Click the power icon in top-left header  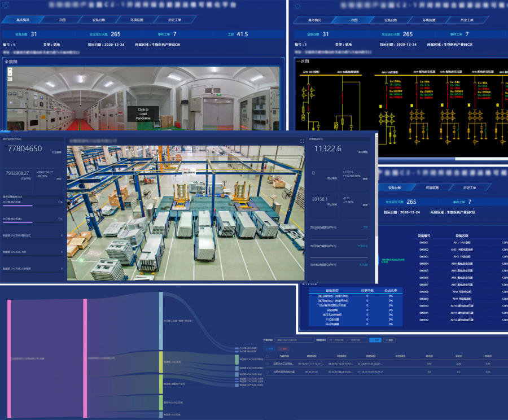(6, 5)
